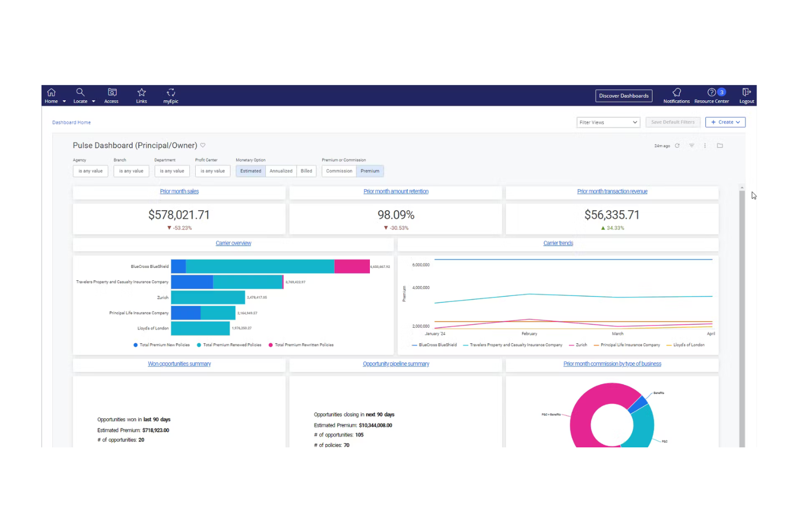Toggle Total Premium New Policies legend
This screenshot has width=798, height=532.
162,345
